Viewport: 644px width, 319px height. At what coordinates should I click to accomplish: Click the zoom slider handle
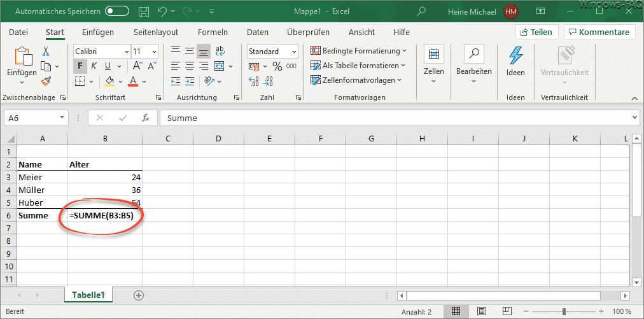coord(564,311)
